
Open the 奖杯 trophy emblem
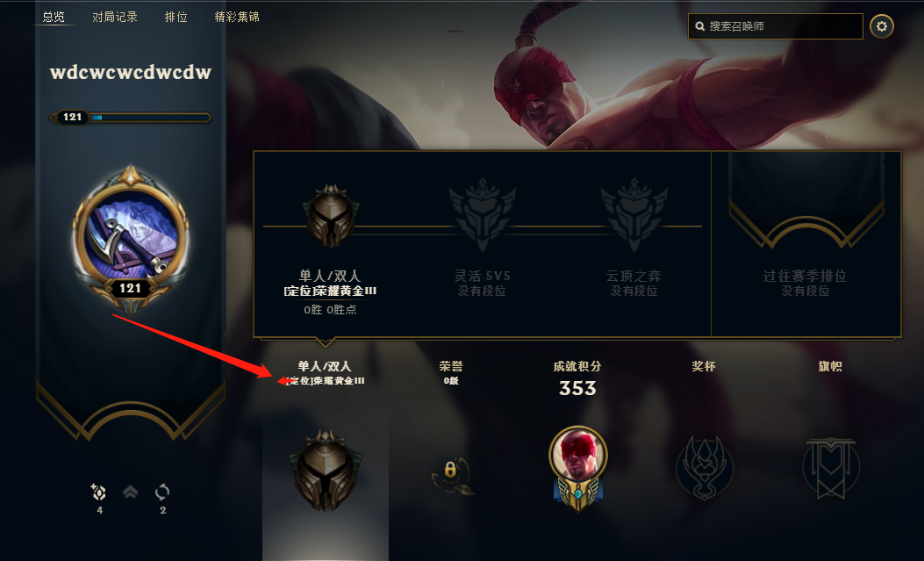(705, 469)
